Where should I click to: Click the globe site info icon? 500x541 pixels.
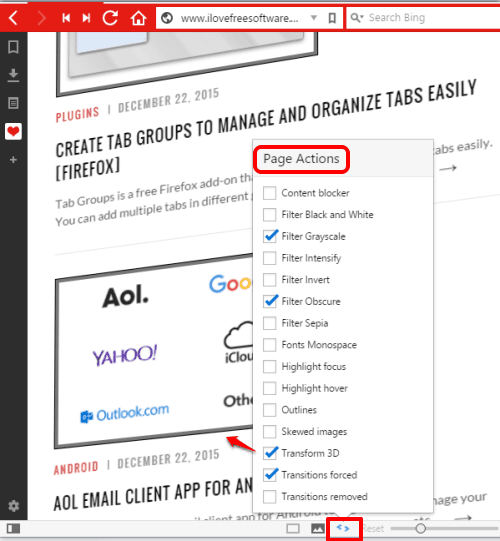[167, 18]
